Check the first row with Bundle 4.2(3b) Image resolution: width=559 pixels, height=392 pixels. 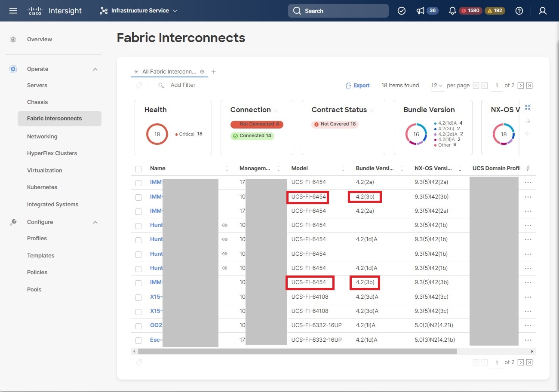138,197
